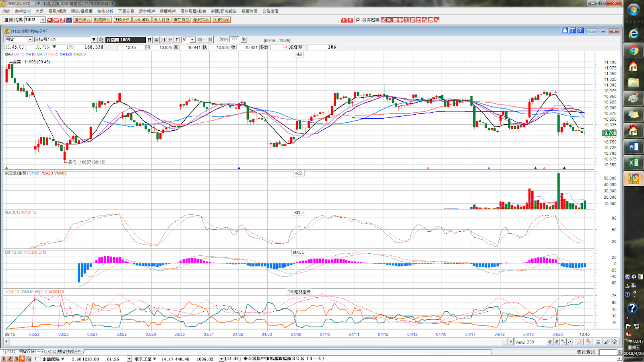644x362 pixels.
Task: Switch to [3002] 期貨行情(一) tab
Action: point(24,352)
